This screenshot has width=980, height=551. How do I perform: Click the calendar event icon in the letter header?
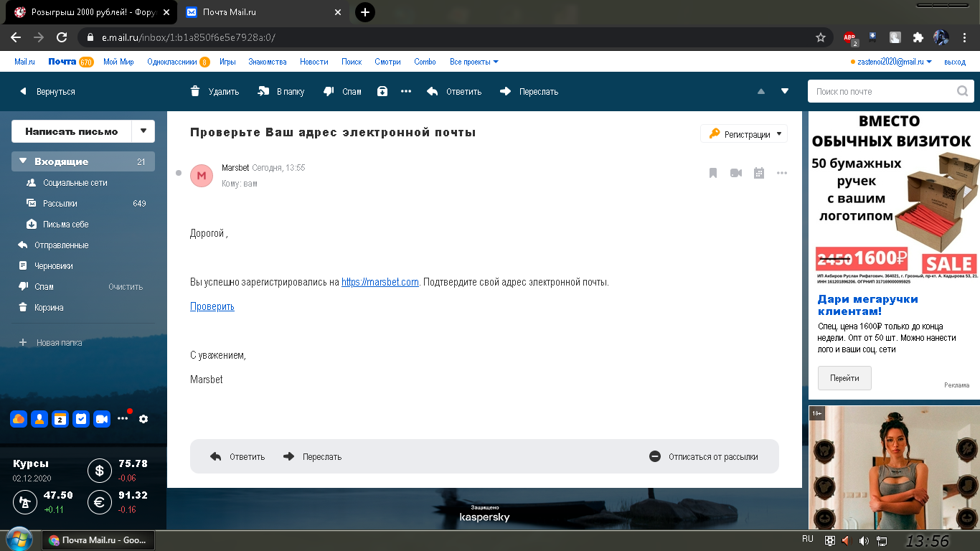(x=759, y=173)
